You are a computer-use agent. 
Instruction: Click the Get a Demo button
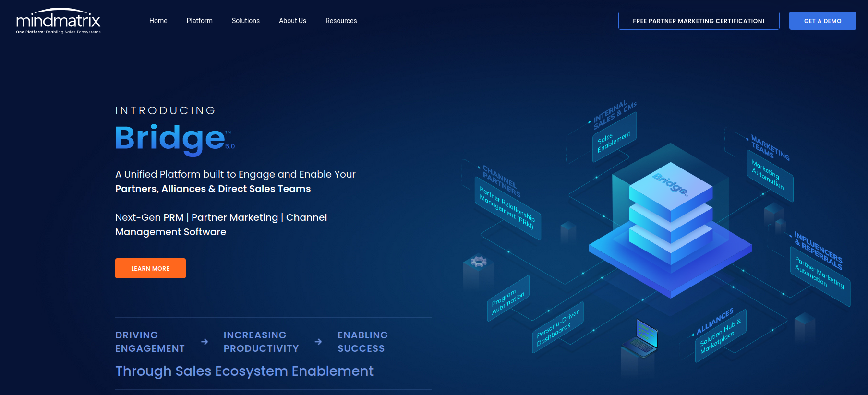(x=823, y=21)
